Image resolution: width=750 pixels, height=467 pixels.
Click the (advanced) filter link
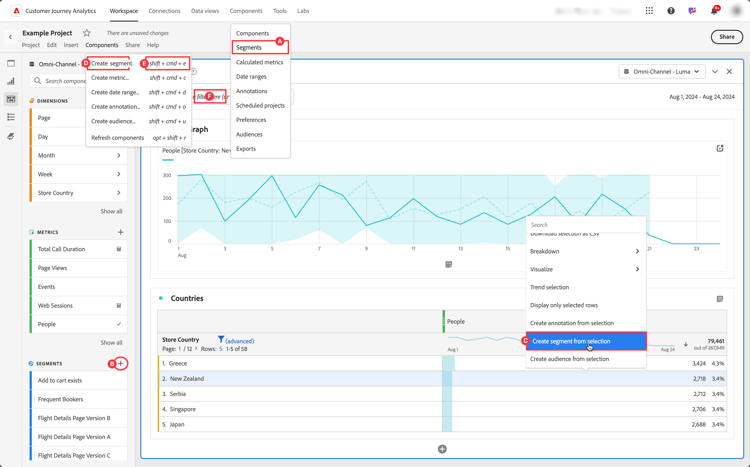240,341
